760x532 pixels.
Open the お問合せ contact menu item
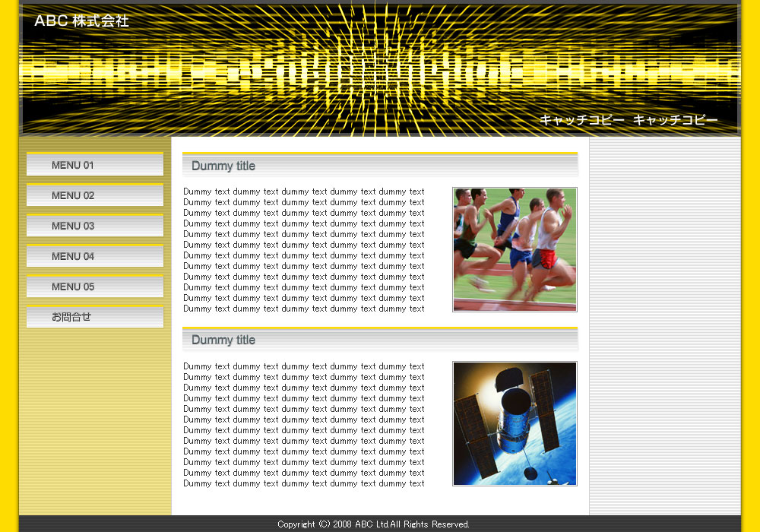(x=95, y=317)
